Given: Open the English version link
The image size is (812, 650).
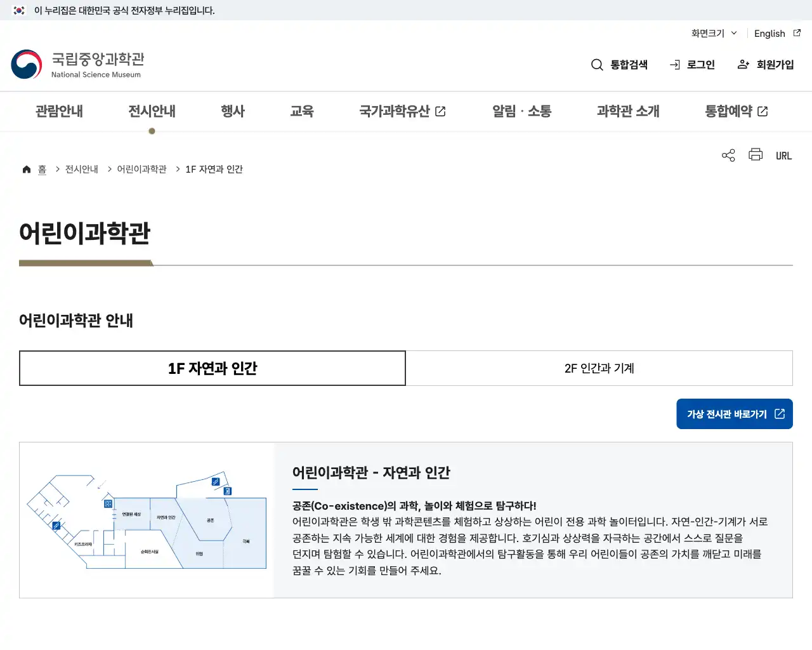Looking at the screenshot, I should (x=769, y=33).
